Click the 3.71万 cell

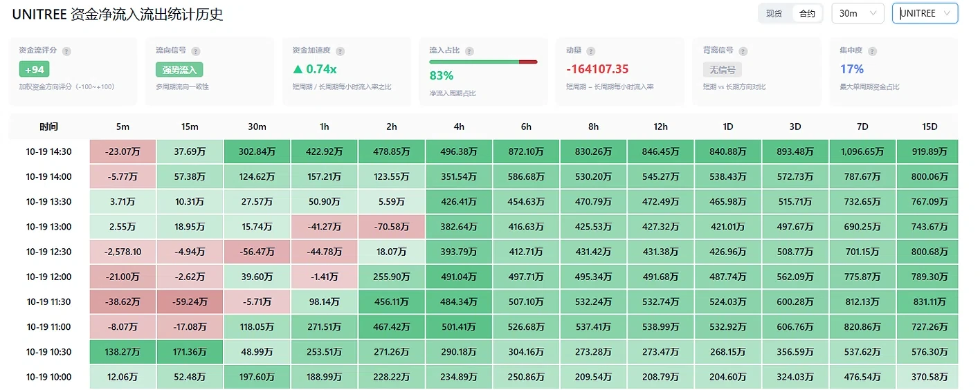122,201
